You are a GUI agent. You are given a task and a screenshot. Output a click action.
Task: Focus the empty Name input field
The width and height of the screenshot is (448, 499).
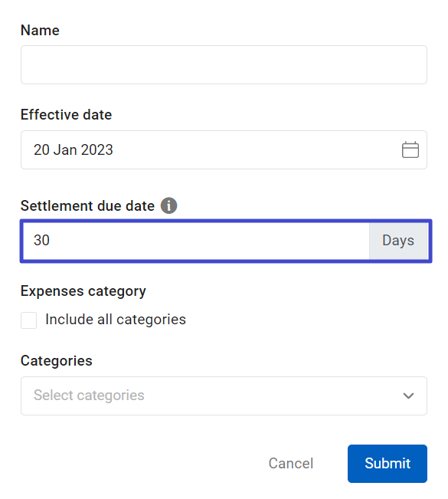tap(224, 64)
